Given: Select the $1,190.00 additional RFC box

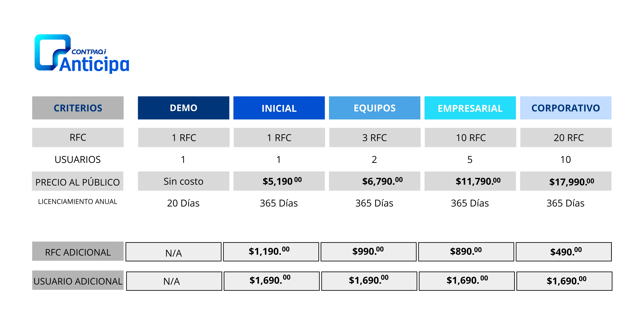Looking at the screenshot, I should click(x=271, y=252).
